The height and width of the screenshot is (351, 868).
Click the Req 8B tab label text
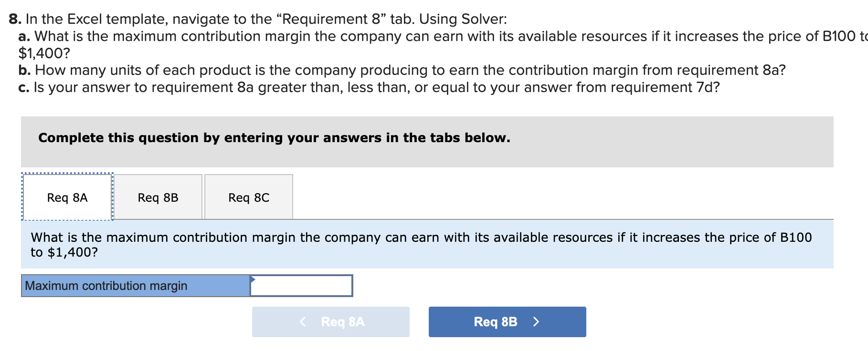tap(159, 197)
